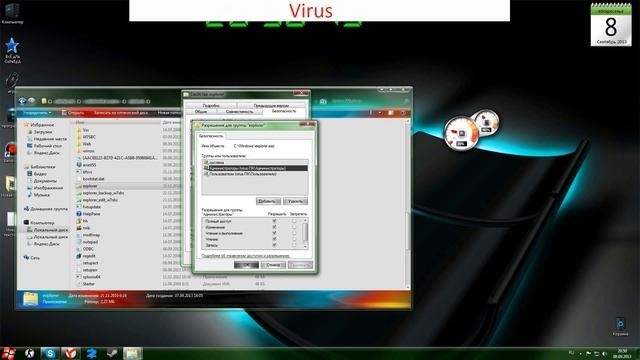This screenshot has width=640, height=360.
Task: Toggle Allow checkbox for Полный доступ
Action: [274, 221]
